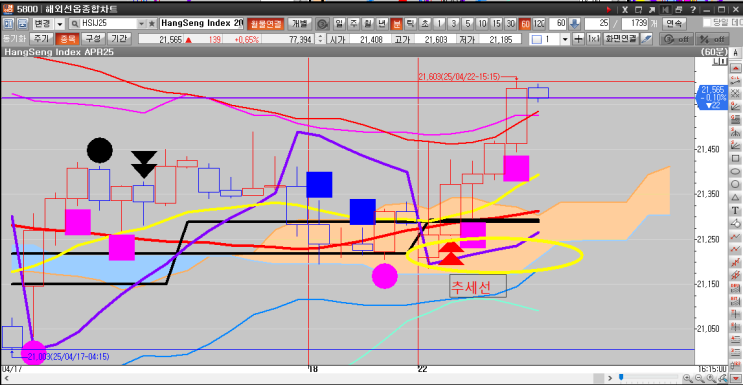The image size is (743, 385).
Task: Click the 1x1 layout icon
Action: pyautogui.click(x=593, y=39)
